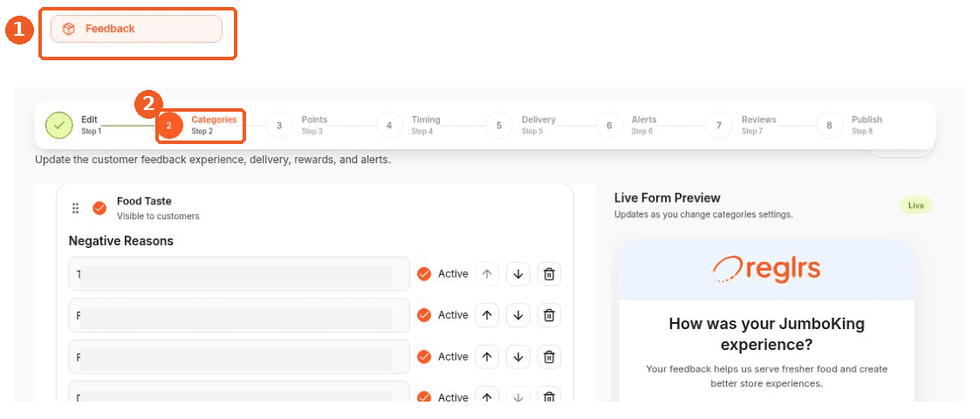Click 'Your feedback helps us serve fresher food' text
The image size is (980, 419).
(x=766, y=376)
